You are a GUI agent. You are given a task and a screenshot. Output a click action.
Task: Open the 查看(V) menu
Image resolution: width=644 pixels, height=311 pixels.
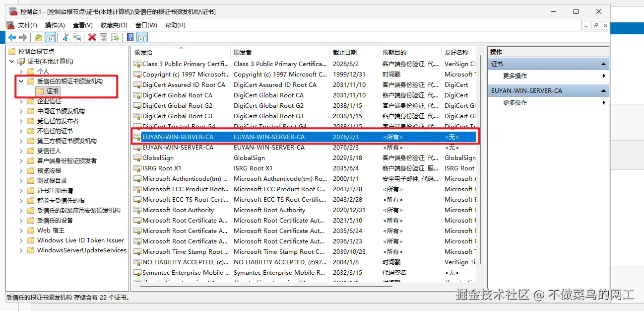[82, 25]
